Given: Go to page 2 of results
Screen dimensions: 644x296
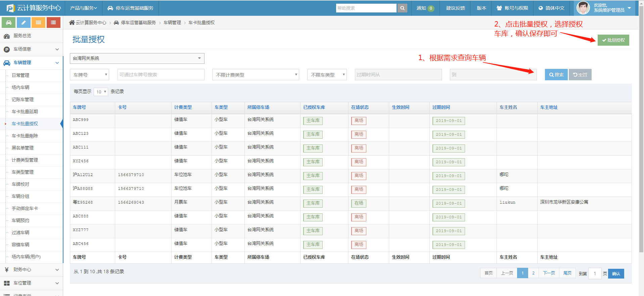Looking at the screenshot, I should (x=533, y=273).
